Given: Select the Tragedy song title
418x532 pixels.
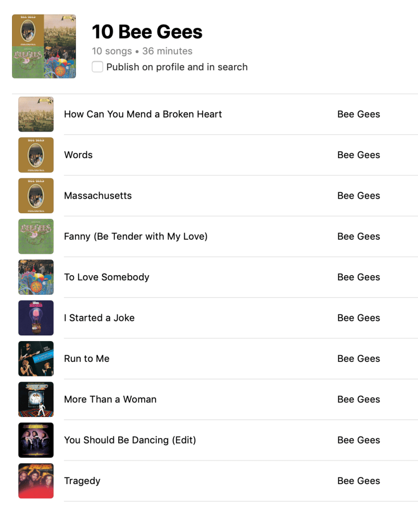Looking at the screenshot, I should (82, 481).
